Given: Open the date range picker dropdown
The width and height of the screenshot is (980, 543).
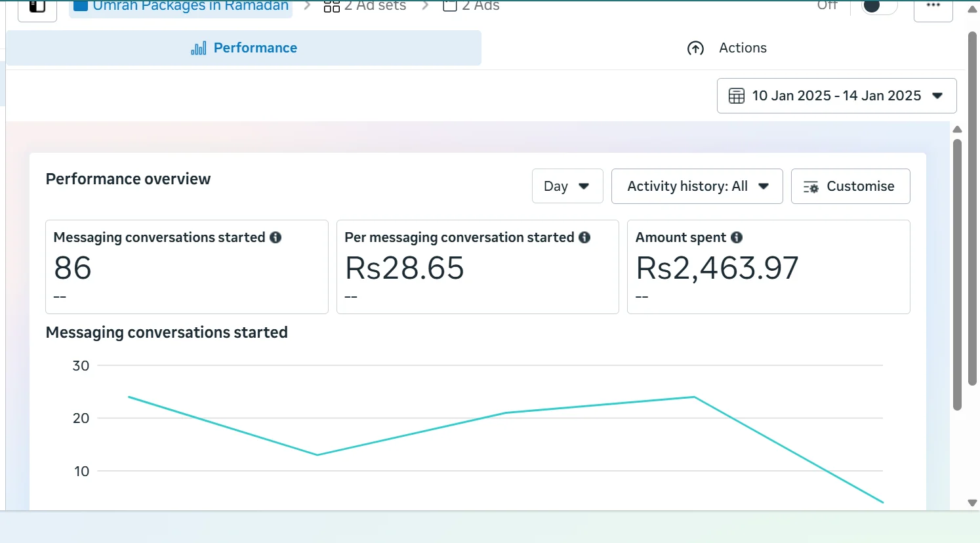Looking at the screenshot, I should pyautogui.click(x=836, y=96).
